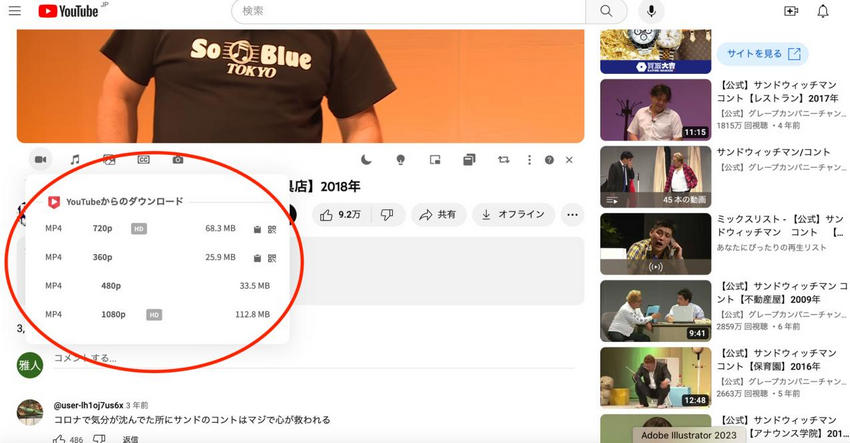Open the ミックスリスト mix thumbnail

pos(655,244)
